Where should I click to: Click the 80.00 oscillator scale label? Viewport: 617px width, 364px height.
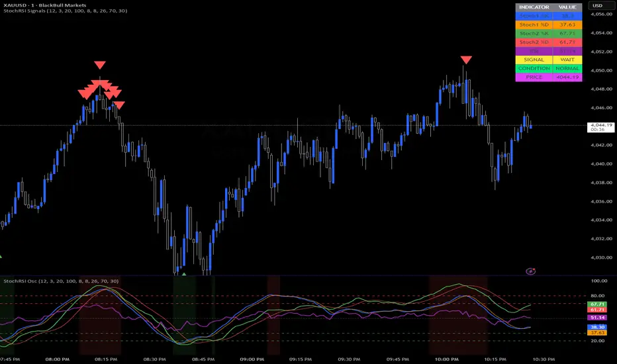[599, 296]
